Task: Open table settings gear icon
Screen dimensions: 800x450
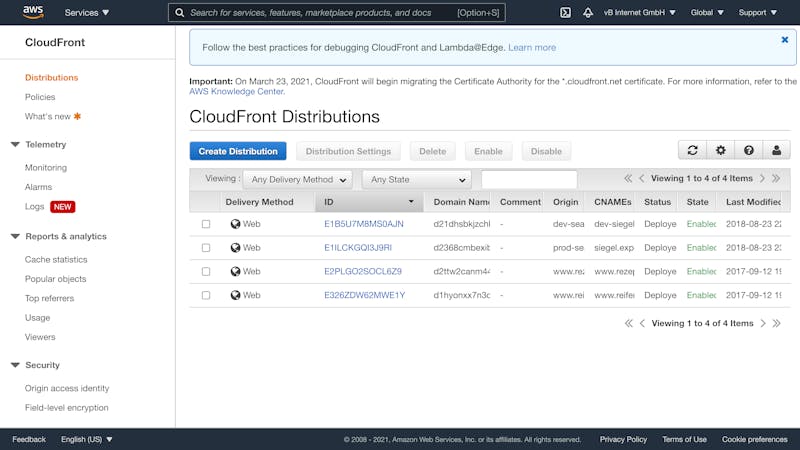Action: [x=720, y=150]
